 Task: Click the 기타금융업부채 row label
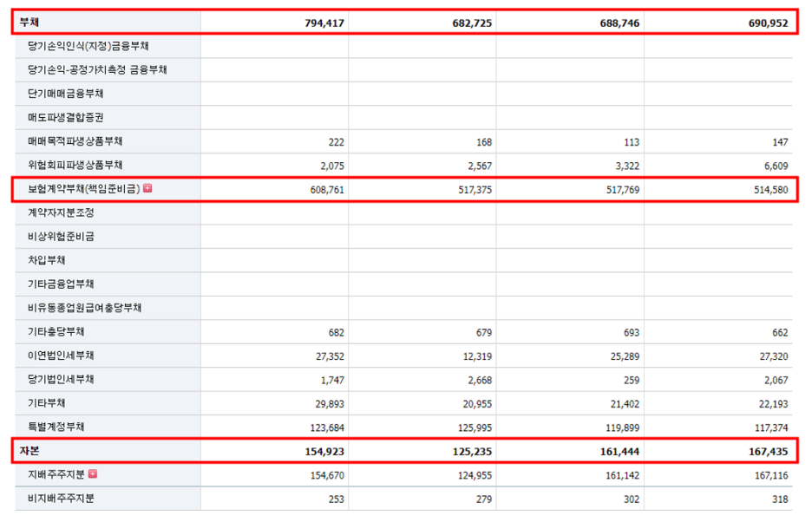61,284
